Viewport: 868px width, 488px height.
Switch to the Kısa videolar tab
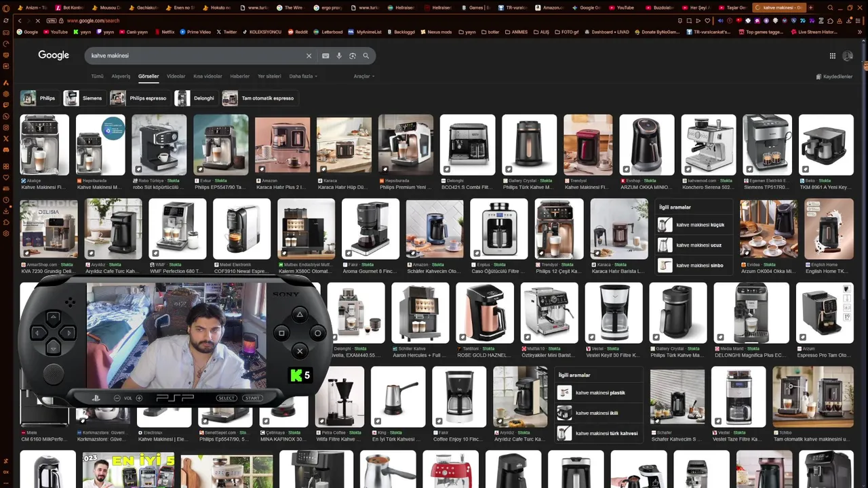tap(208, 77)
